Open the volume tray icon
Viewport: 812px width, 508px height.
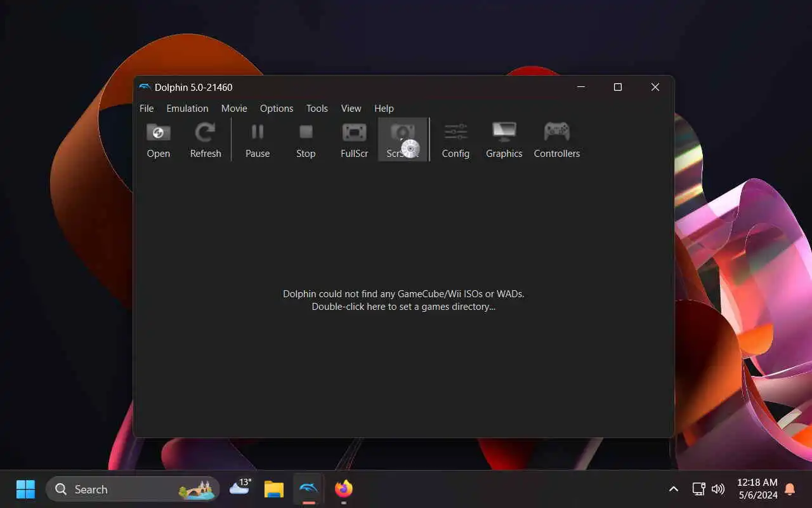coord(718,489)
